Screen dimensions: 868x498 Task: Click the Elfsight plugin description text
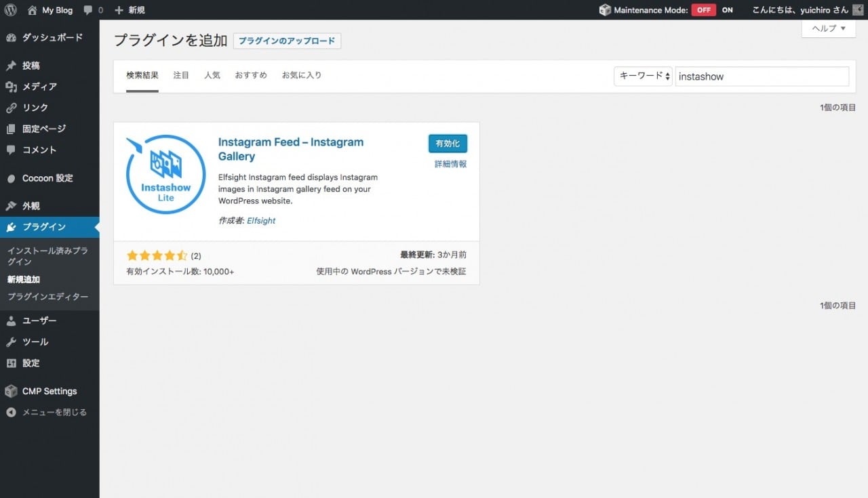(x=298, y=189)
